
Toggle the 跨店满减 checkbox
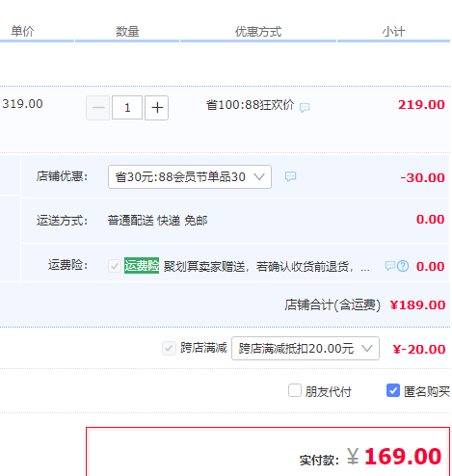coord(169,348)
